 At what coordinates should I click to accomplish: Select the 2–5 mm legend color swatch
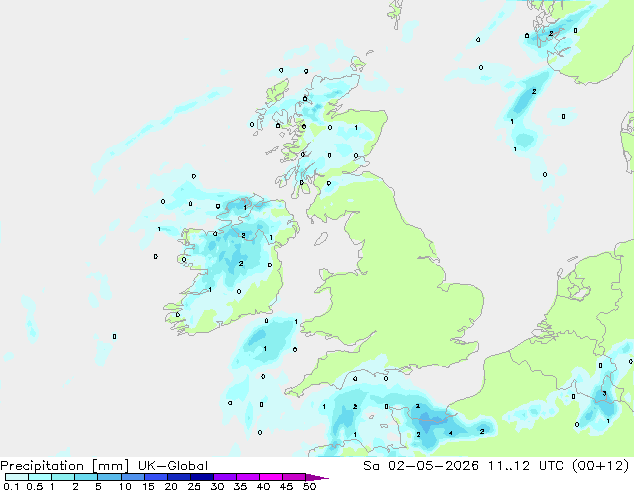pos(86,477)
